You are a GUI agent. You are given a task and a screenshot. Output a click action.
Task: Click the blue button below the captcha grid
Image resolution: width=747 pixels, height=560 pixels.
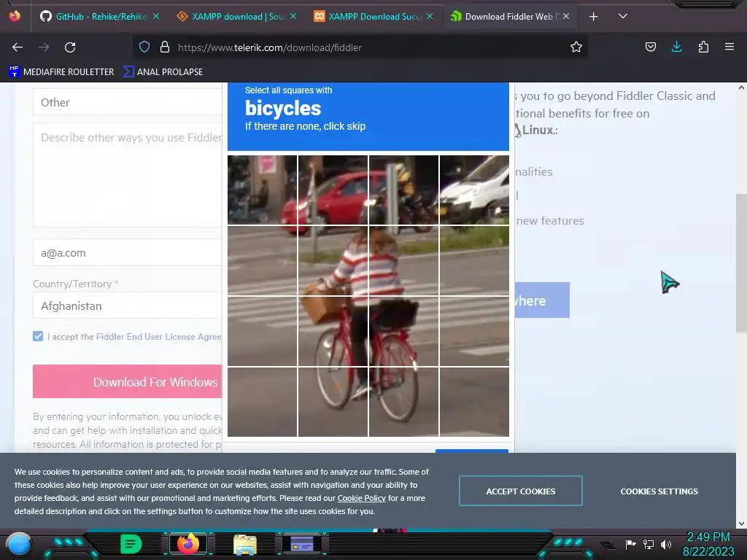(472, 451)
